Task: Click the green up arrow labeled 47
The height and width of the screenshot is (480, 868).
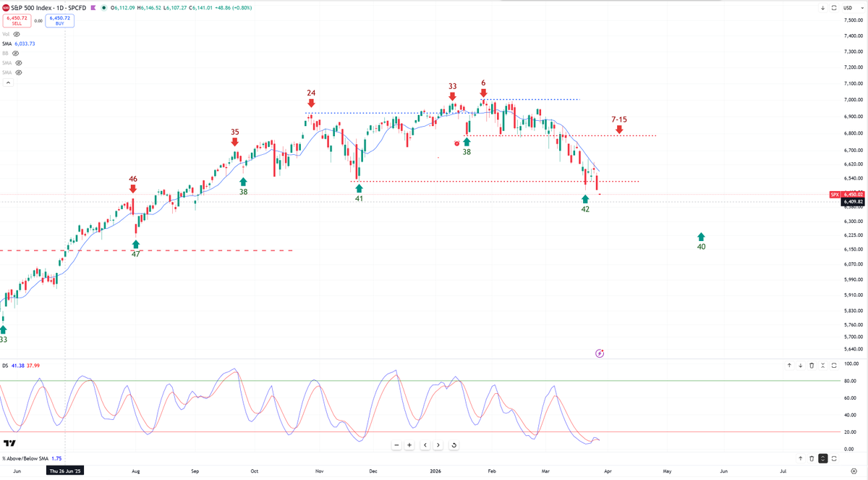Action: pyautogui.click(x=136, y=243)
